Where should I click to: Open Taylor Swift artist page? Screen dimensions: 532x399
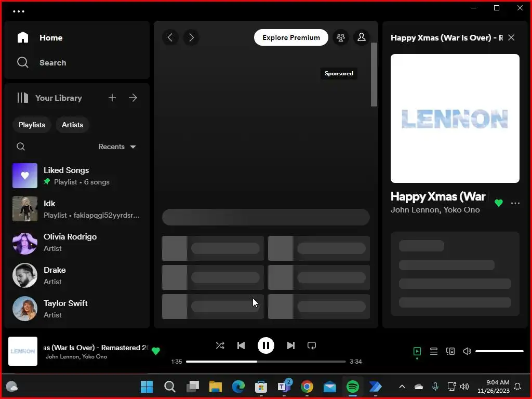pos(77,309)
